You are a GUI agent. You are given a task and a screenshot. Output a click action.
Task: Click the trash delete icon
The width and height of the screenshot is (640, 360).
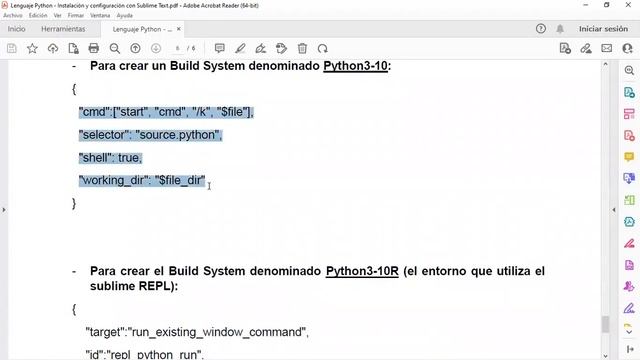pyautogui.click(x=302, y=49)
